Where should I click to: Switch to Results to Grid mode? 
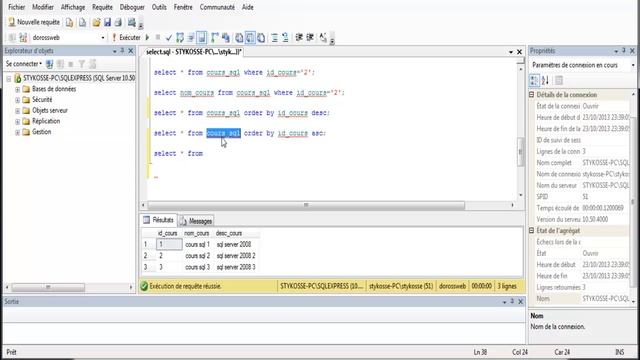pyautogui.click(x=250, y=38)
